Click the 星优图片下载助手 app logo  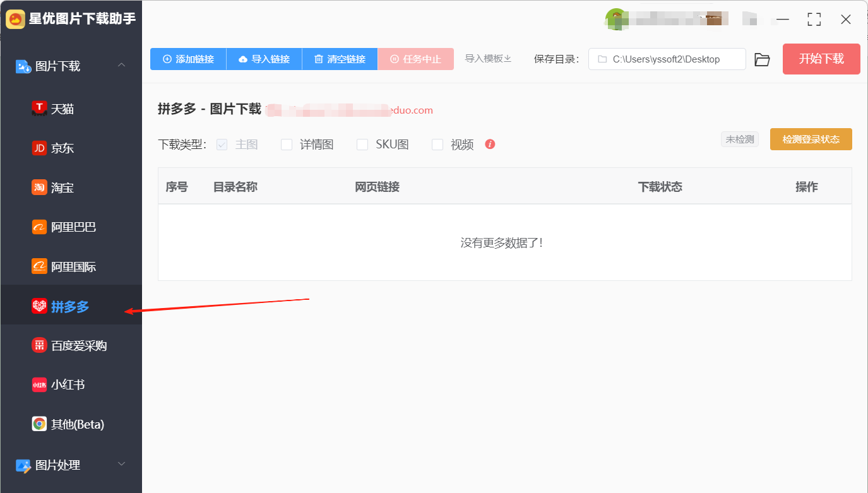[x=15, y=19]
